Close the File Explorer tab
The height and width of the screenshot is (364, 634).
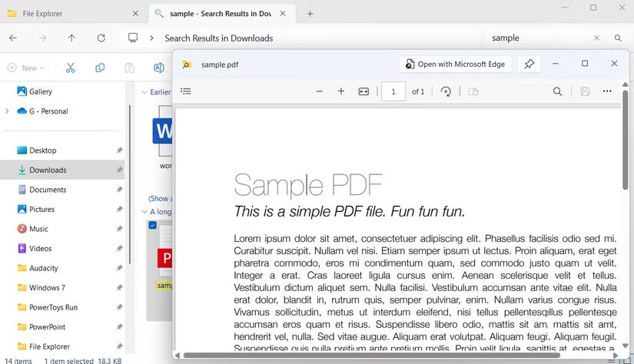tap(135, 14)
